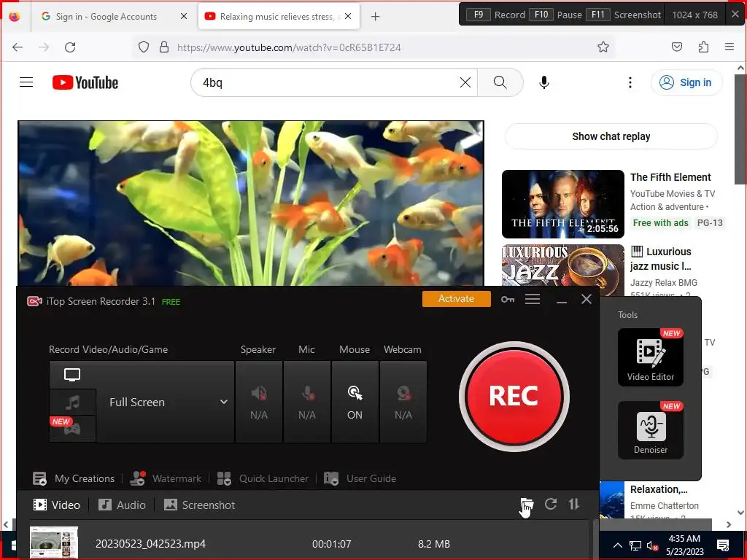The width and height of the screenshot is (747, 560).
Task: Open User Guide menu
Action: [360, 478]
